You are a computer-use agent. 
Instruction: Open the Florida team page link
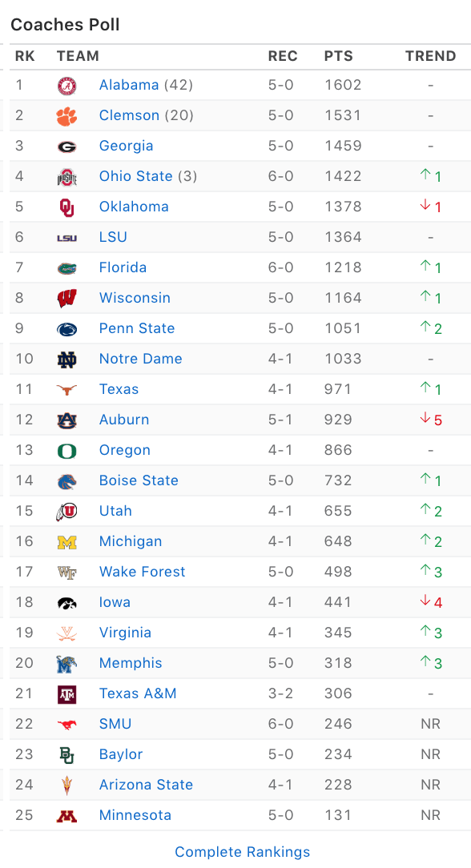[x=123, y=267]
